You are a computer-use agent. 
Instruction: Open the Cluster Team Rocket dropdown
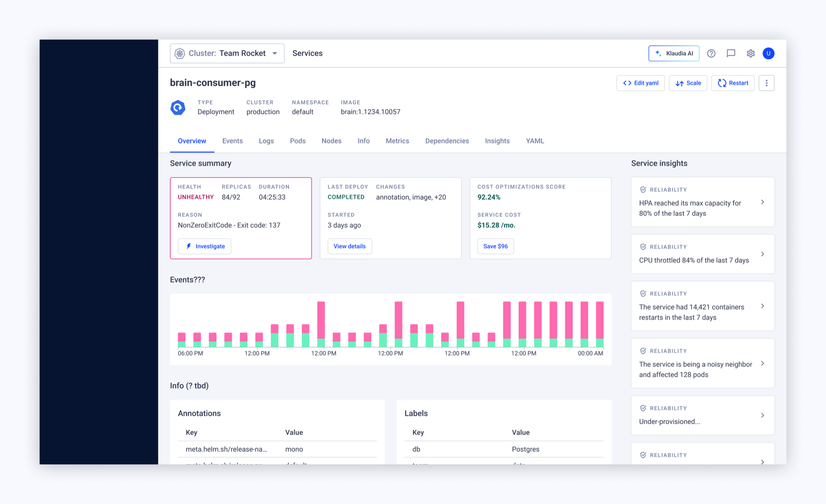[227, 54]
